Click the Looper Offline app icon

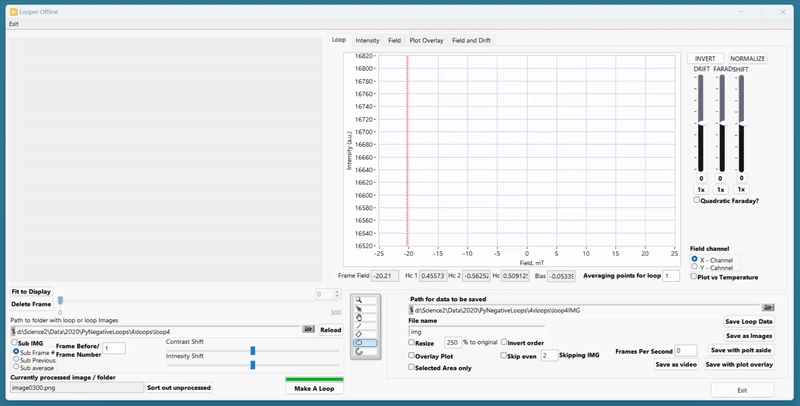13,12
